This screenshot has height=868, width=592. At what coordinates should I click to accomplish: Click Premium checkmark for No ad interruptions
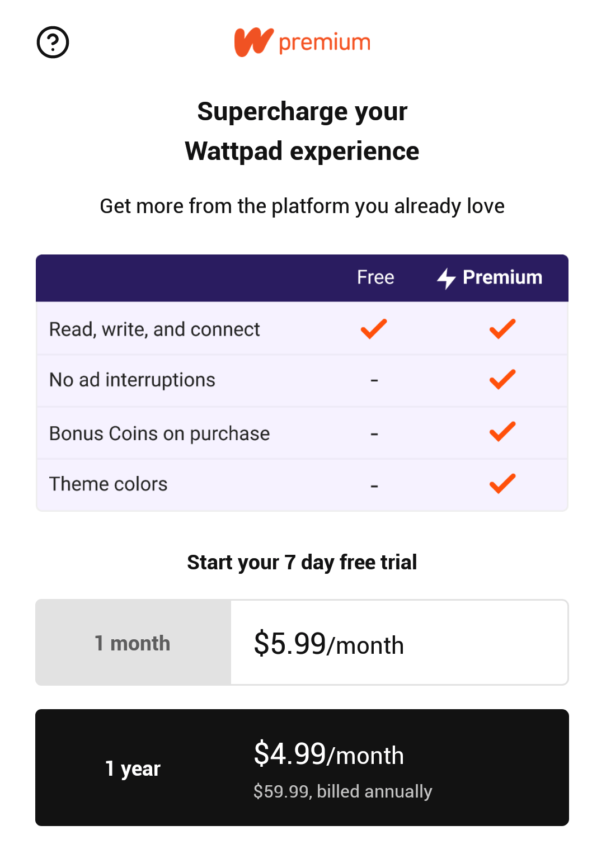pyautogui.click(x=502, y=380)
